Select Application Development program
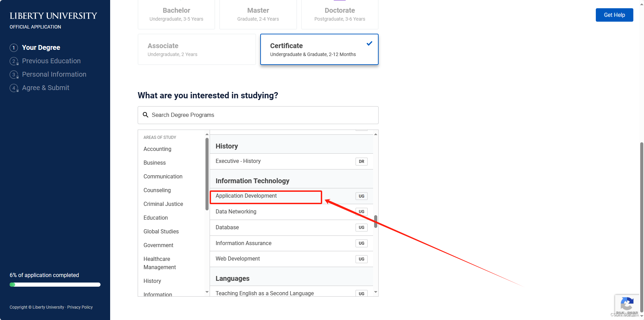The image size is (644, 320). pos(292,196)
